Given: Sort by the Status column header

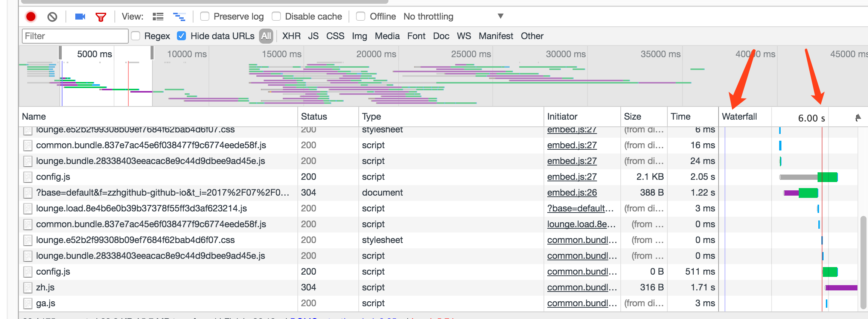Looking at the screenshot, I should click(328, 117).
